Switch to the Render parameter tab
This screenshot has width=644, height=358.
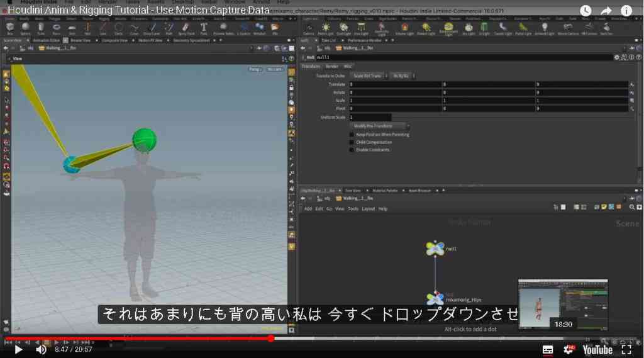[x=331, y=66]
